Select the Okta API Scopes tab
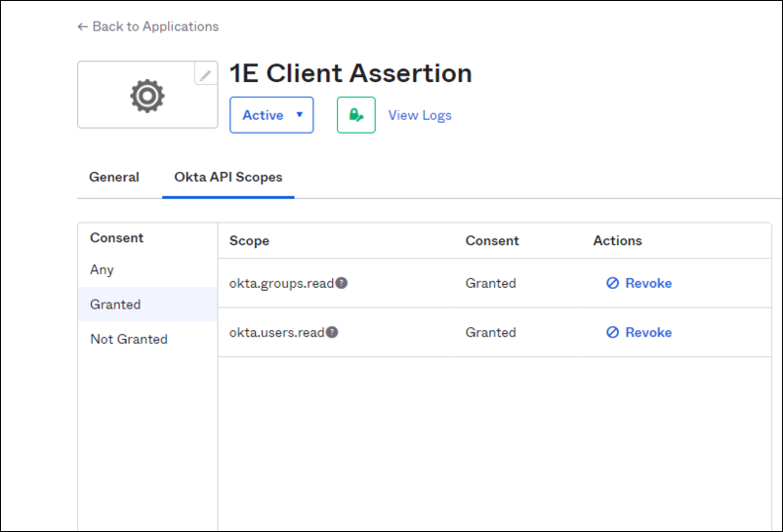The image size is (783, 532). [x=228, y=178]
